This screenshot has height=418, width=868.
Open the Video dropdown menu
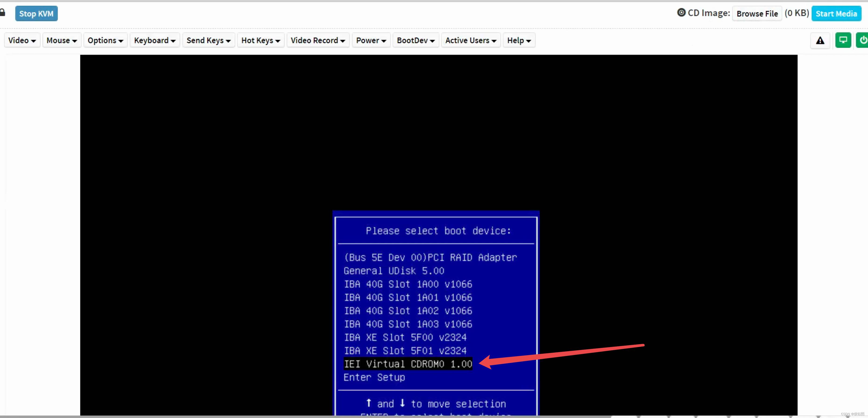tap(22, 40)
